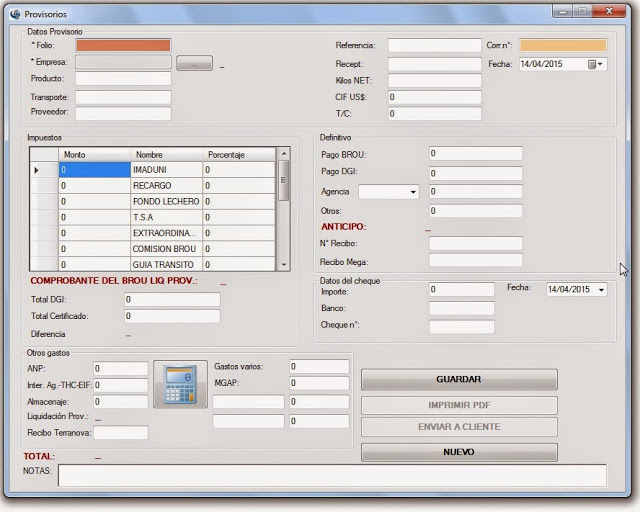Expand the Agencia dropdown

click(413, 192)
